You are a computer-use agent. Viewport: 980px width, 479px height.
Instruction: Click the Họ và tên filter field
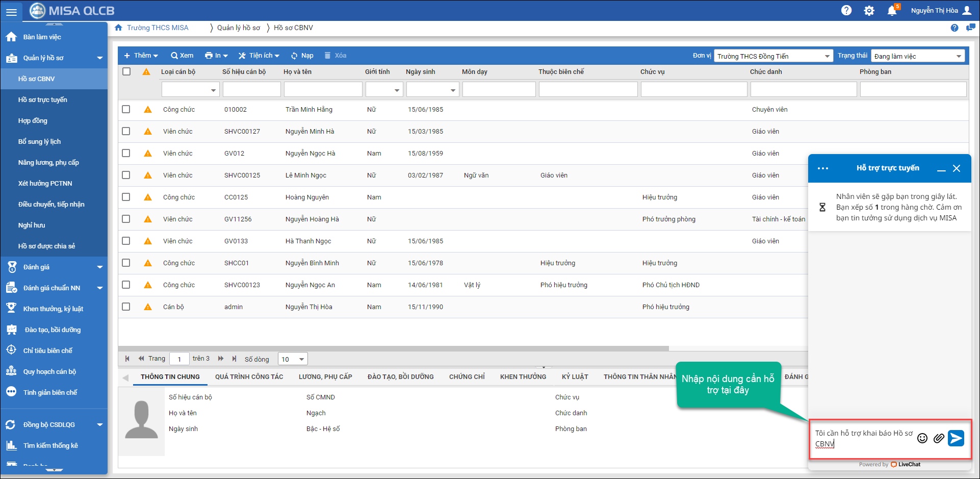click(x=323, y=90)
